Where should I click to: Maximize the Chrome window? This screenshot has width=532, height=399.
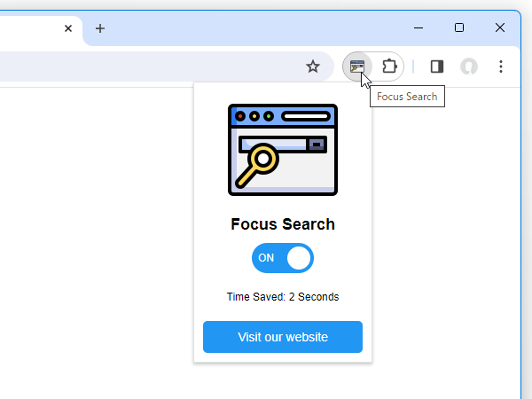459,27
